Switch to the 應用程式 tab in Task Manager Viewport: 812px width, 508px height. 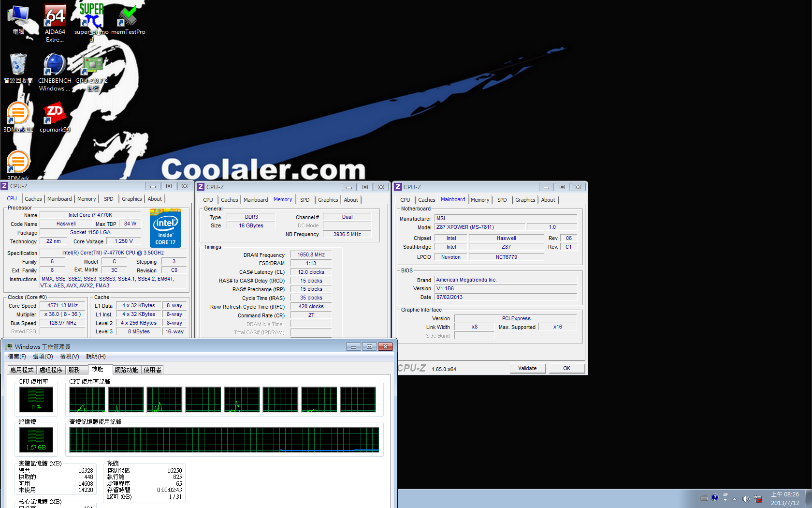pyautogui.click(x=22, y=370)
